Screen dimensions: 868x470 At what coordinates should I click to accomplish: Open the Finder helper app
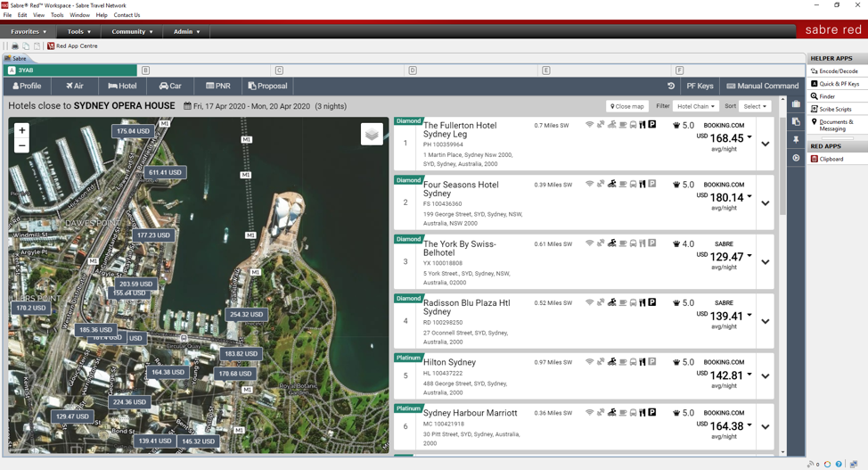[x=823, y=96]
